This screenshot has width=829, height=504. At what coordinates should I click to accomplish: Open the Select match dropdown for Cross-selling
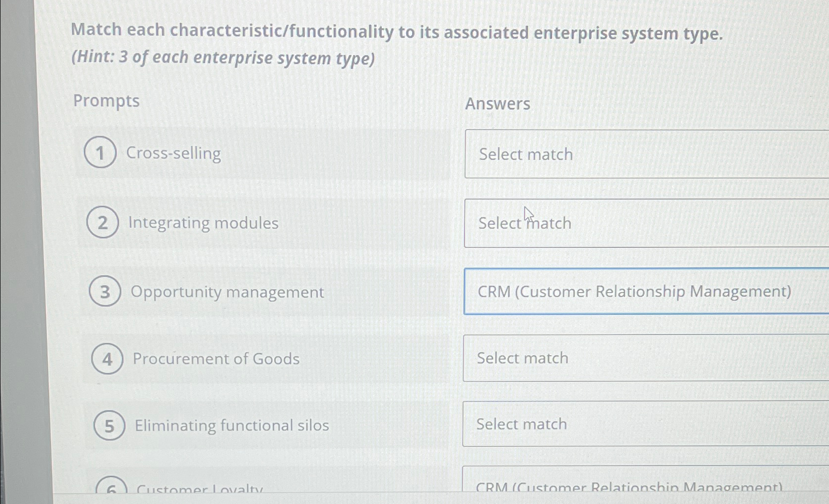tap(640, 154)
